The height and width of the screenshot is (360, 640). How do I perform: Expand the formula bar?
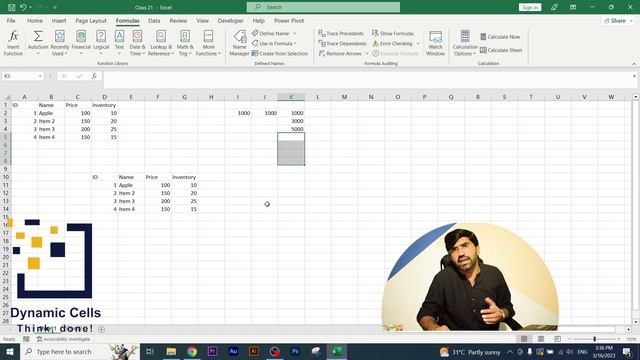[x=634, y=76]
